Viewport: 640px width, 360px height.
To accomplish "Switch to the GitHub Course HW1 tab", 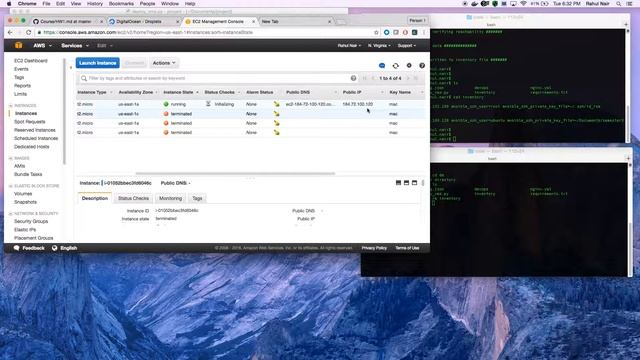I will [x=67, y=21].
